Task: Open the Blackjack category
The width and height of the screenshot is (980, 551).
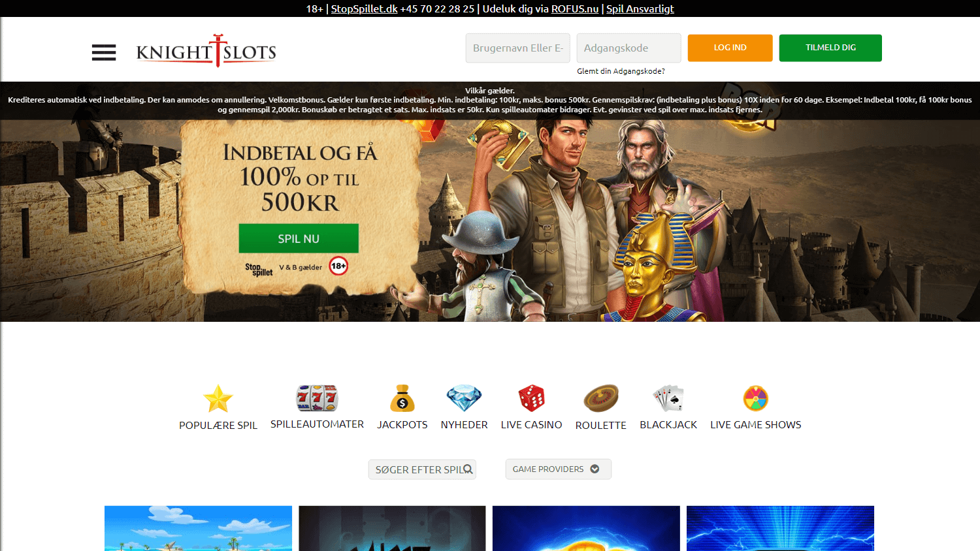Action: [x=668, y=425]
